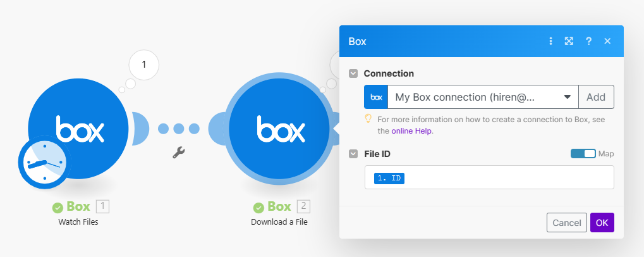Click the Add connection button

coord(596,97)
